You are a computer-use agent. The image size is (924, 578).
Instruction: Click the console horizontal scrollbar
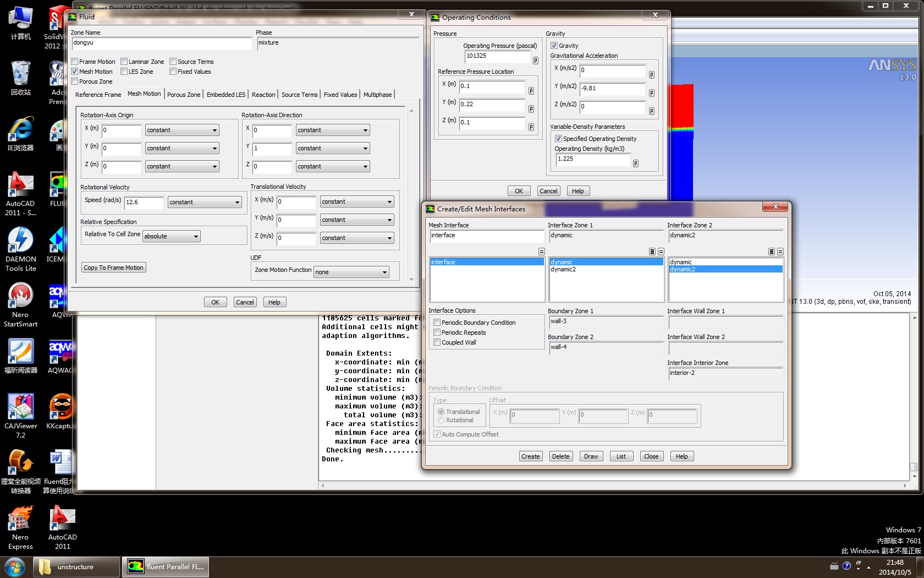[613, 486]
